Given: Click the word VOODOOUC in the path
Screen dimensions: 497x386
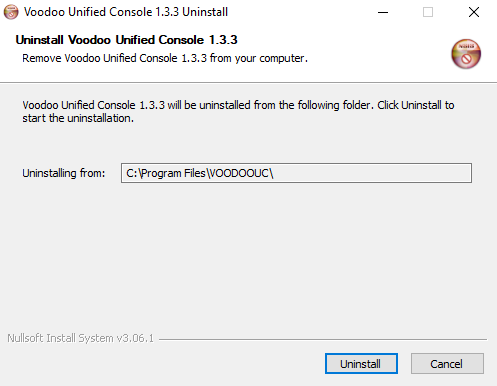Looking at the screenshot, I should [239, 173].
